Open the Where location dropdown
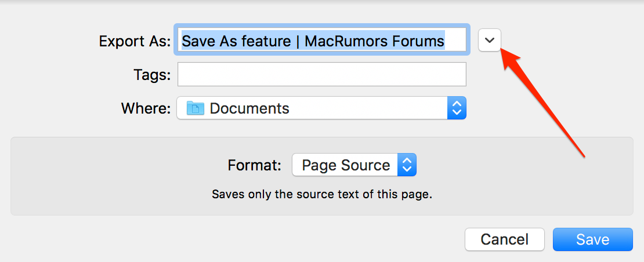This screenshot has width=644, height=262. click(321, 108)
